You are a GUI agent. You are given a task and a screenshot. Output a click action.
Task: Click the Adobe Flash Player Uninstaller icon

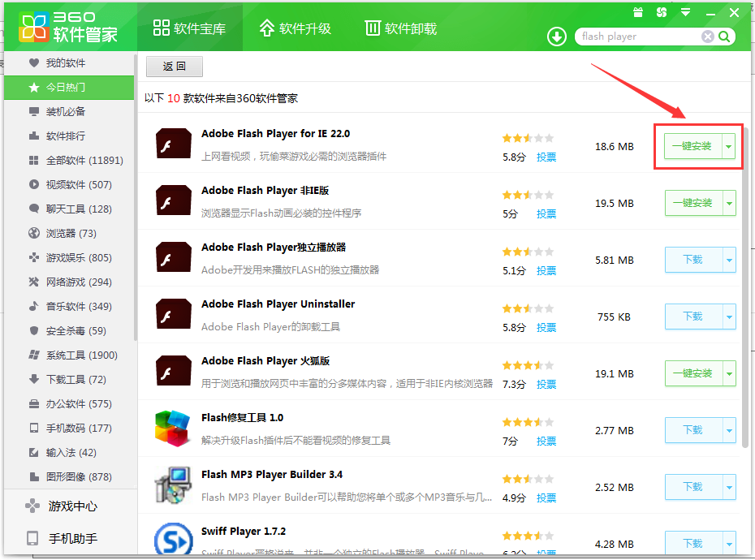point(174,314)
